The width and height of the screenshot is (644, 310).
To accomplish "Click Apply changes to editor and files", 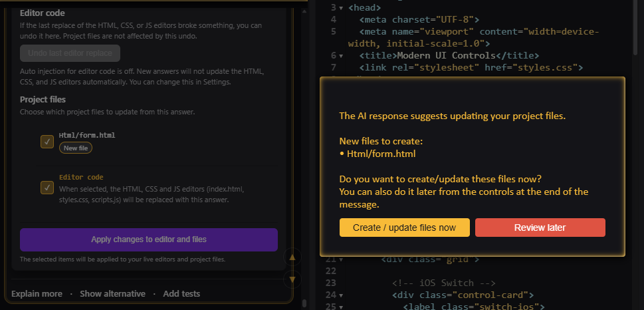I will (149, 239).
